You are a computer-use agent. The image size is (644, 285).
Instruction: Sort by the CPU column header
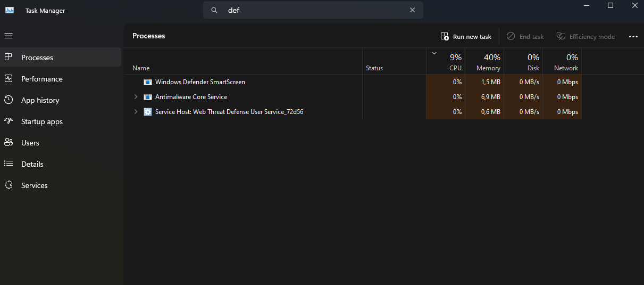[x=446, y=61]
